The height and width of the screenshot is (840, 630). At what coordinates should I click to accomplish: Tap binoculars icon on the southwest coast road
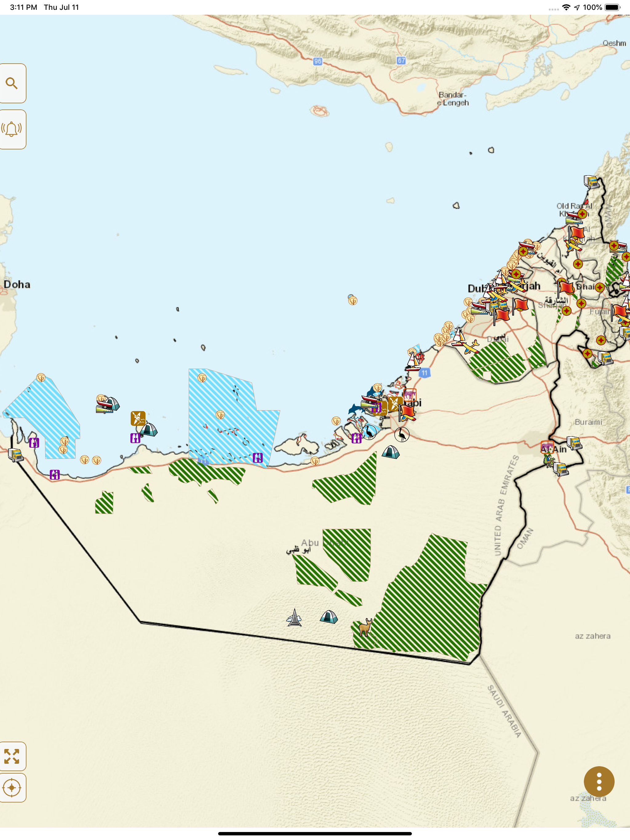pos(55,475)
